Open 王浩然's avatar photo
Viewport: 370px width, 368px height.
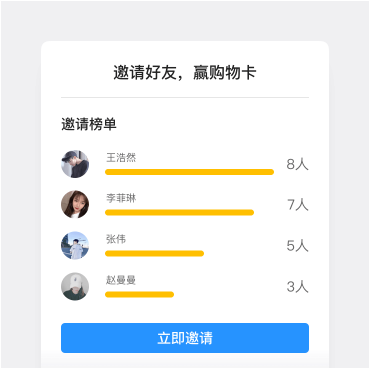pos(75,164)
